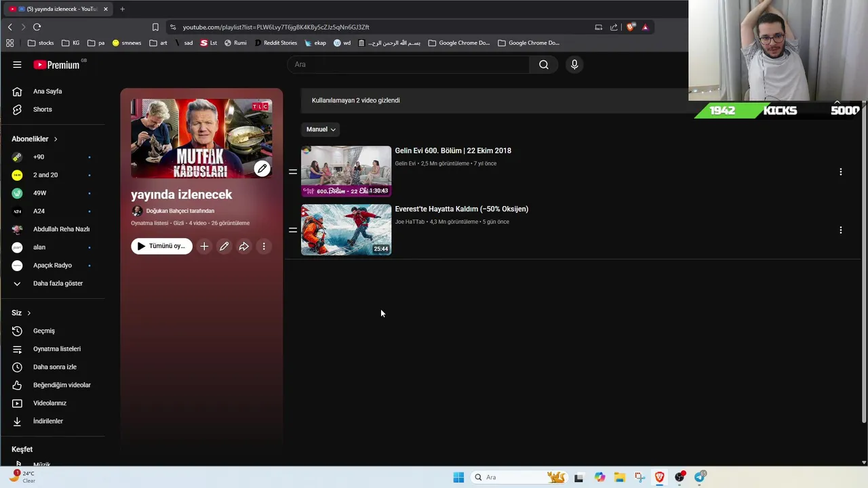
Task: Edit playlist cover with pencil overlay icon
Action: (x=262, y=168)
